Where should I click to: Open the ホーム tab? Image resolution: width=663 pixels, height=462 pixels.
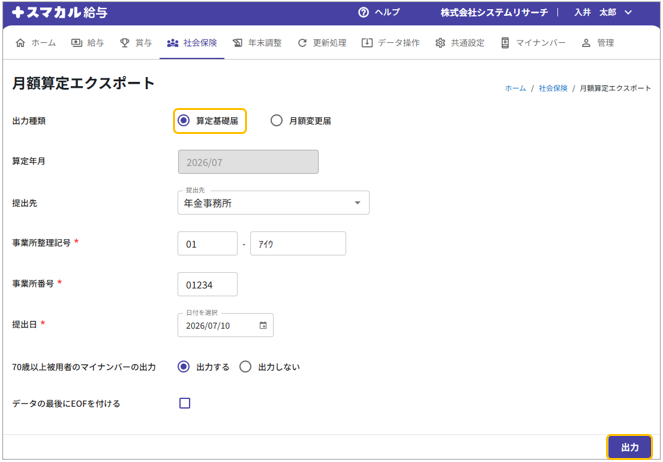point(36,43)
